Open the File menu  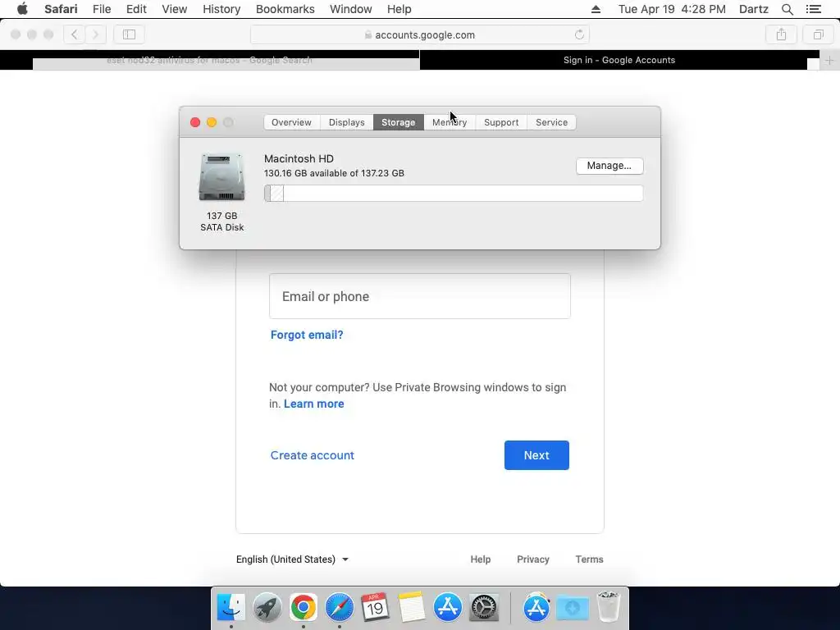(x=102, y=9)
